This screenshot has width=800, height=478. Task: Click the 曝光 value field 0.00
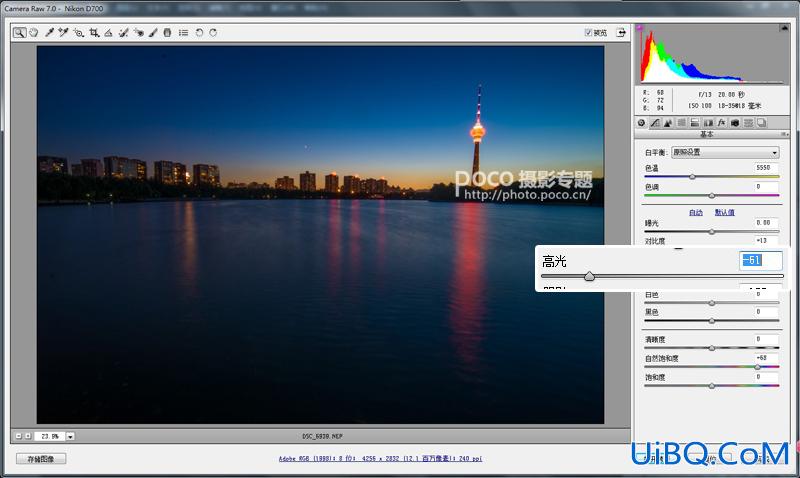coord(766,223)
